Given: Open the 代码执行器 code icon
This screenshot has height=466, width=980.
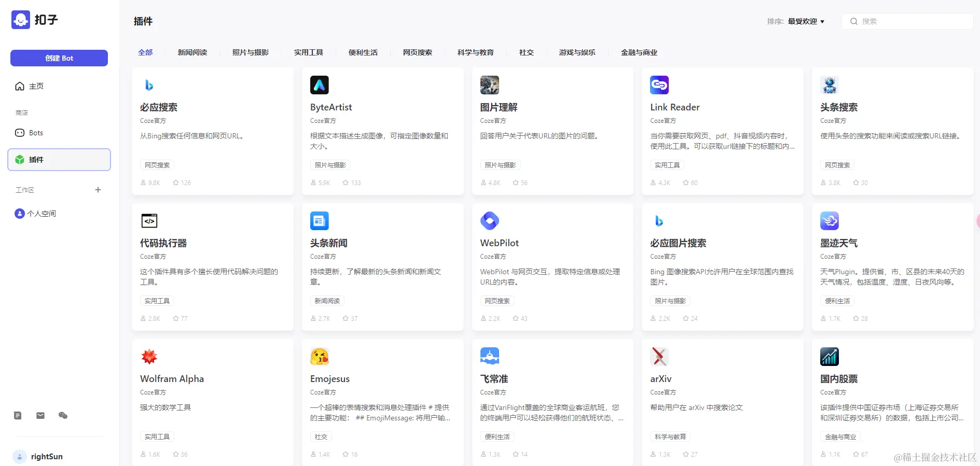Looking at the screenshot, I should (149, 221).
